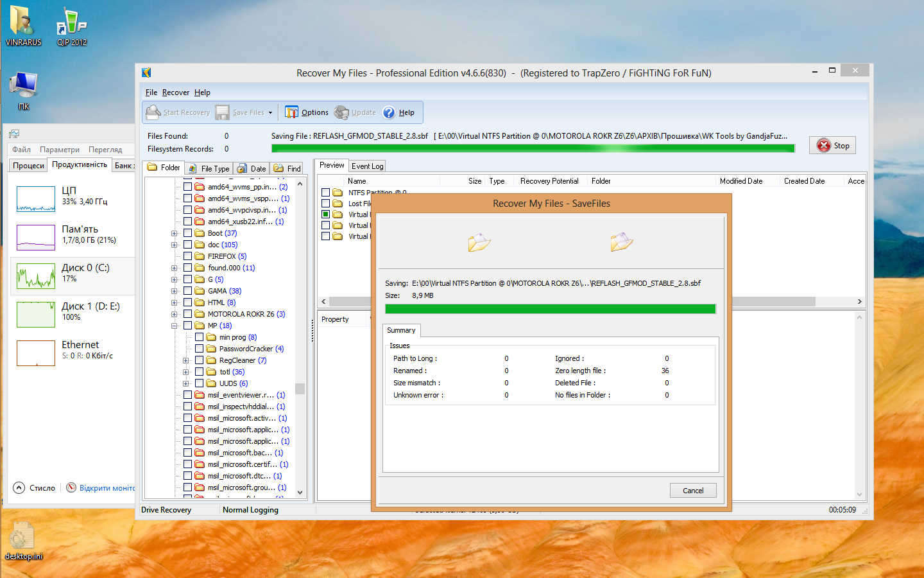
Task: Click the PasswordCracker folder icon
Action: click(x=211, y=349)
